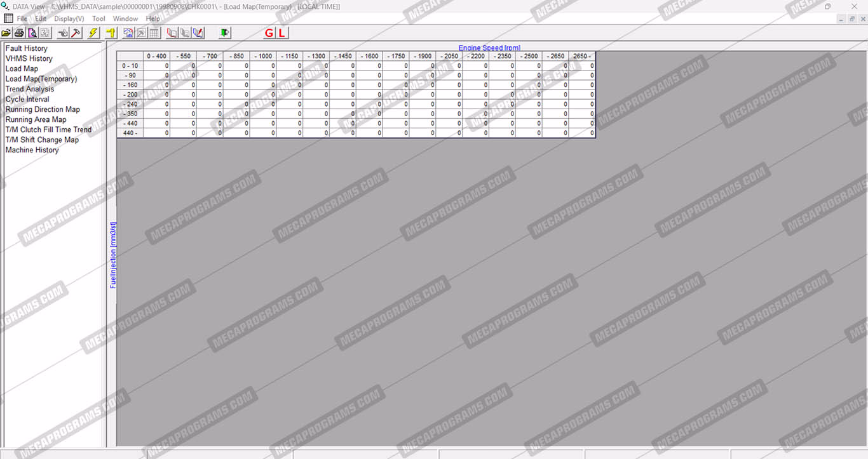The height and width of the screenshot is (459, 868).
Task: Restore the inner document window
Action: (852, 19)
